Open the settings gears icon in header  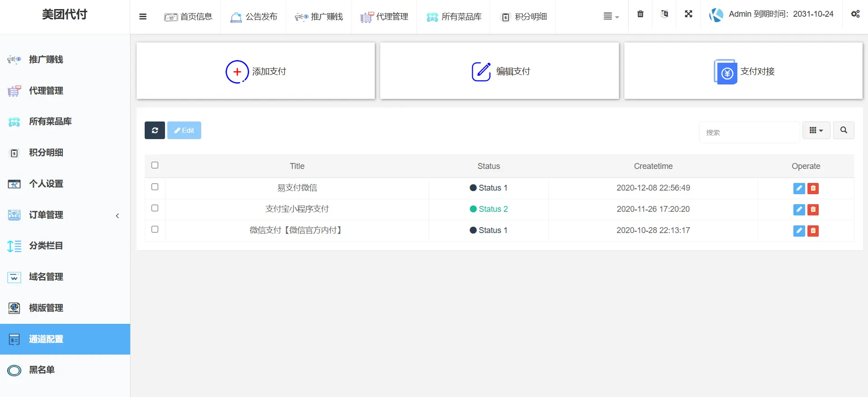tap(855, 14)
